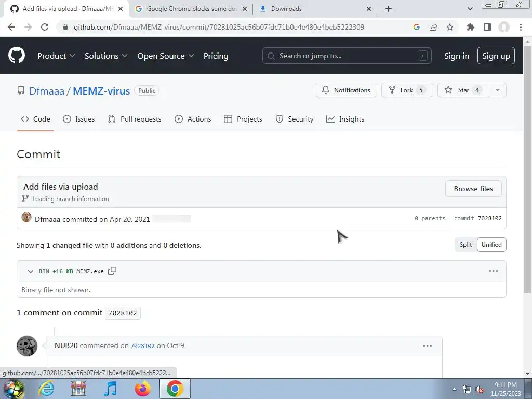The width and height of the screenshot is (532, 399).
Task: Open the Projects tab
Action: click(243, 119)
